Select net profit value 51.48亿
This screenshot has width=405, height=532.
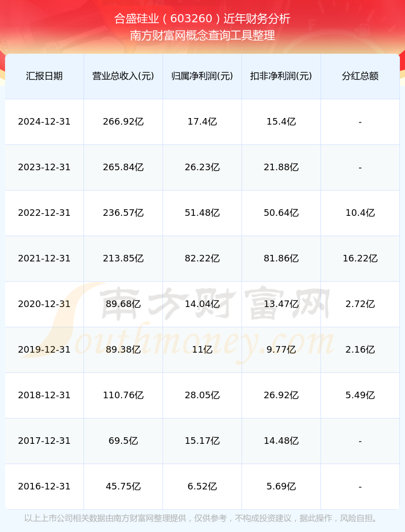pyautogui.click(x=202, y=213)
